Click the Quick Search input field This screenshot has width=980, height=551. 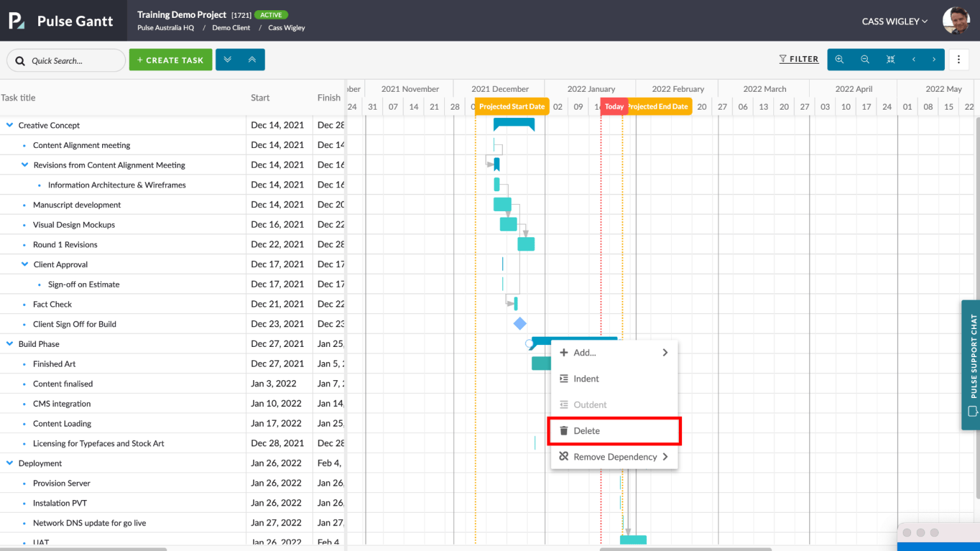coord(66,61)
